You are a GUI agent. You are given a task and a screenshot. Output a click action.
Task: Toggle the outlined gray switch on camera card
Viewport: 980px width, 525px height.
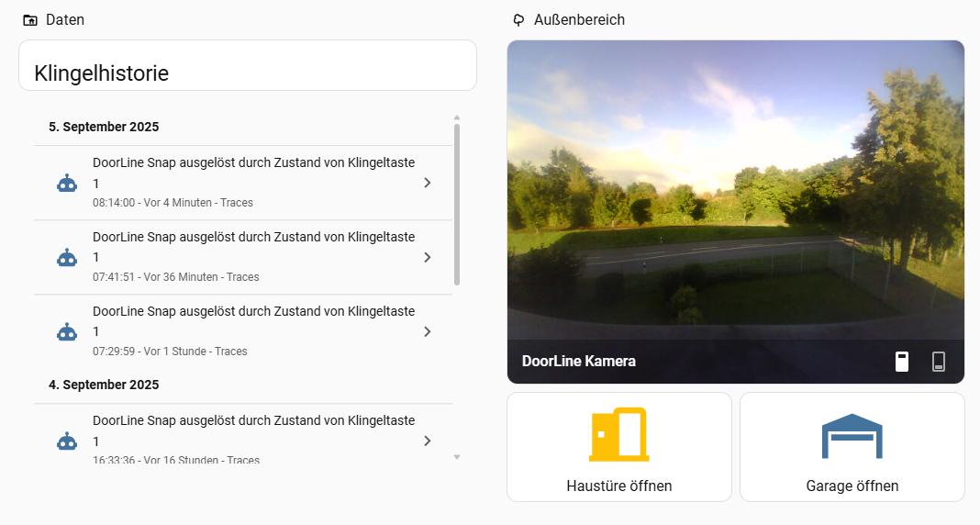(938, 362)
